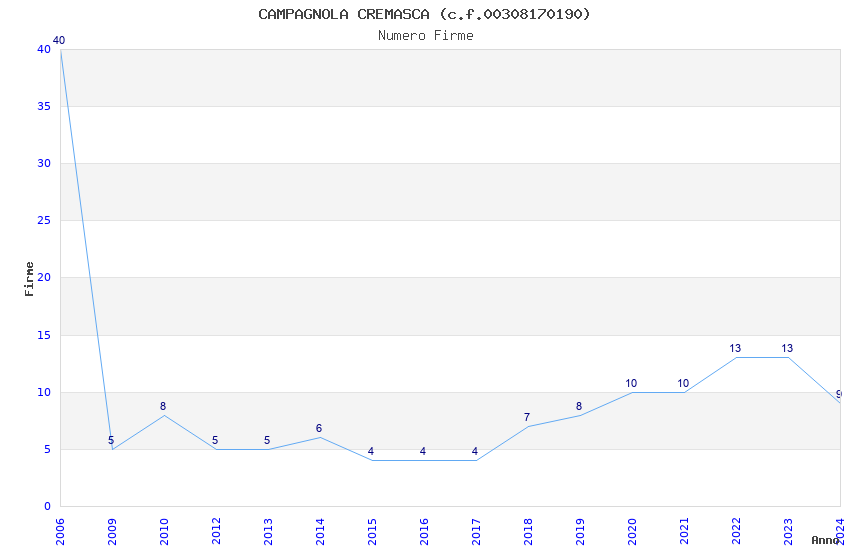Click the data value 10 above 2020
850x550 pixels.
click(631, 384)
